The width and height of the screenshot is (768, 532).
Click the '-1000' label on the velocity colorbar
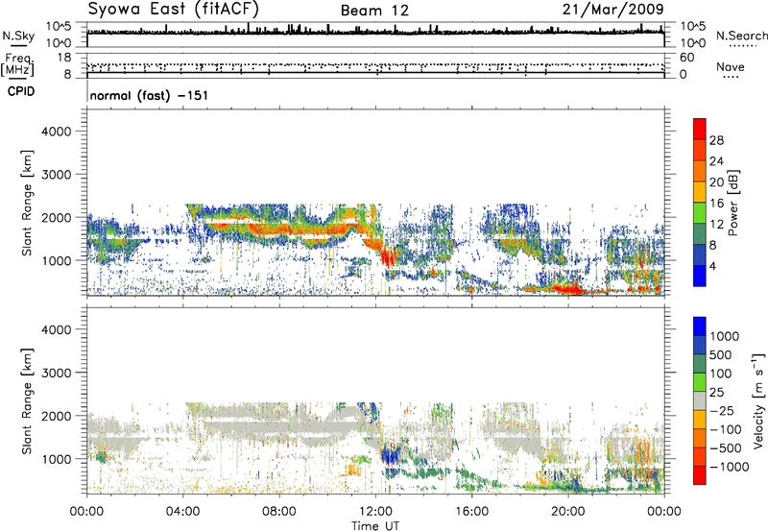coord(730,467)
